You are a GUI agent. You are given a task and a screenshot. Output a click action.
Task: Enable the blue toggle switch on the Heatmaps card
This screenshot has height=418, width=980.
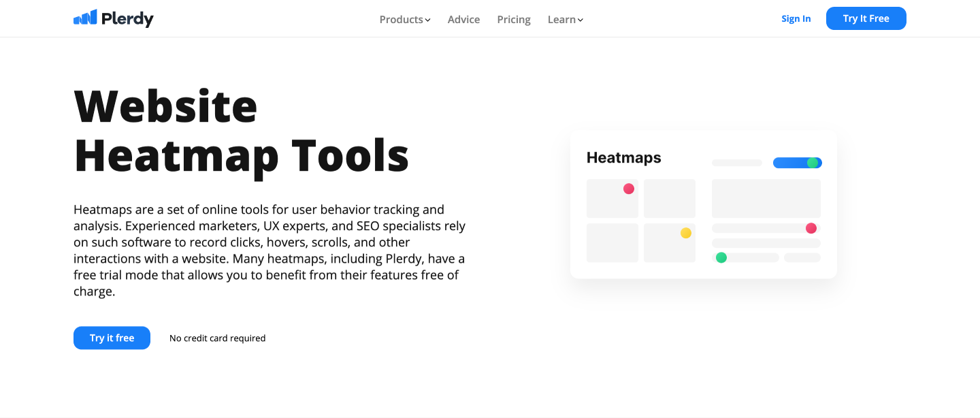coord(797,163)
